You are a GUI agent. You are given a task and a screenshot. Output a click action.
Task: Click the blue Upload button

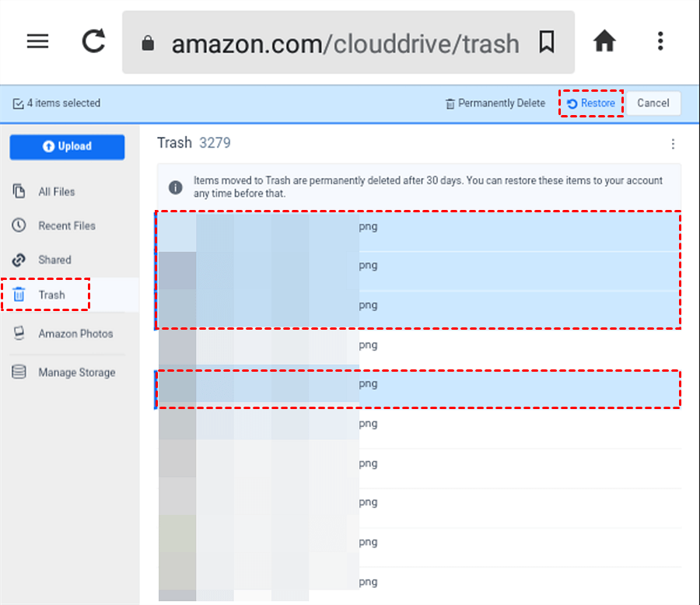tap(67, 146)
